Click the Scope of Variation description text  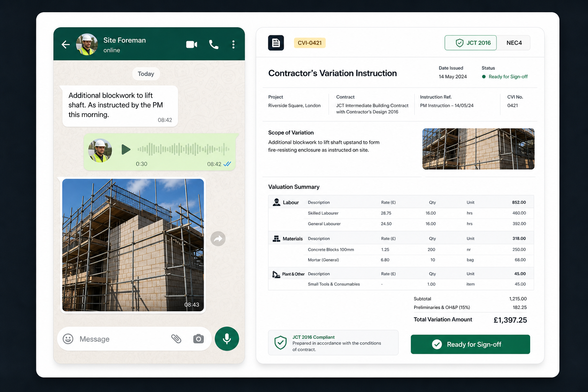(x=324, y=146)
